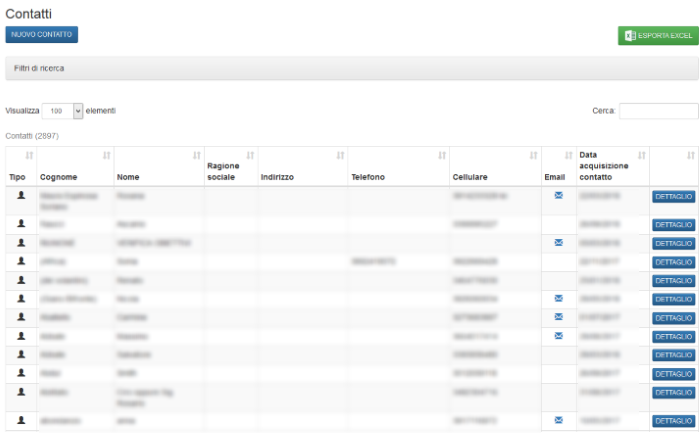
Task: Open DETTAGLIO for the last visible contact
Action: pos(672,421)
